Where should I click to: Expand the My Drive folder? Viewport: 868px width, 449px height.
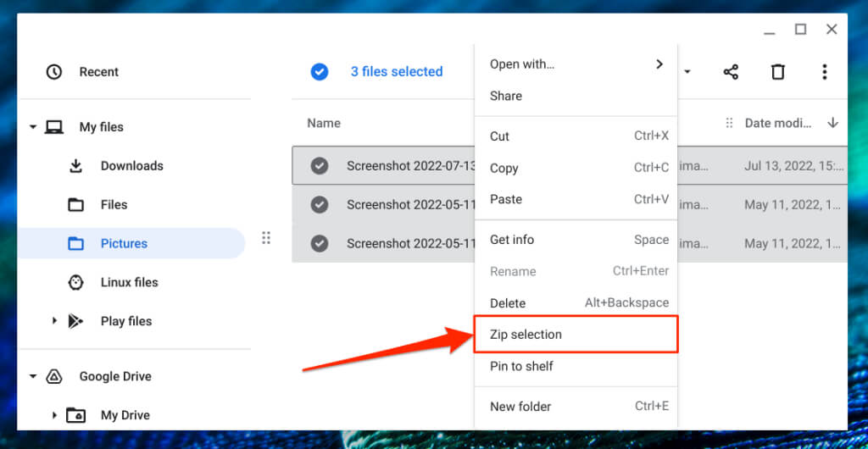coord(54,415)
